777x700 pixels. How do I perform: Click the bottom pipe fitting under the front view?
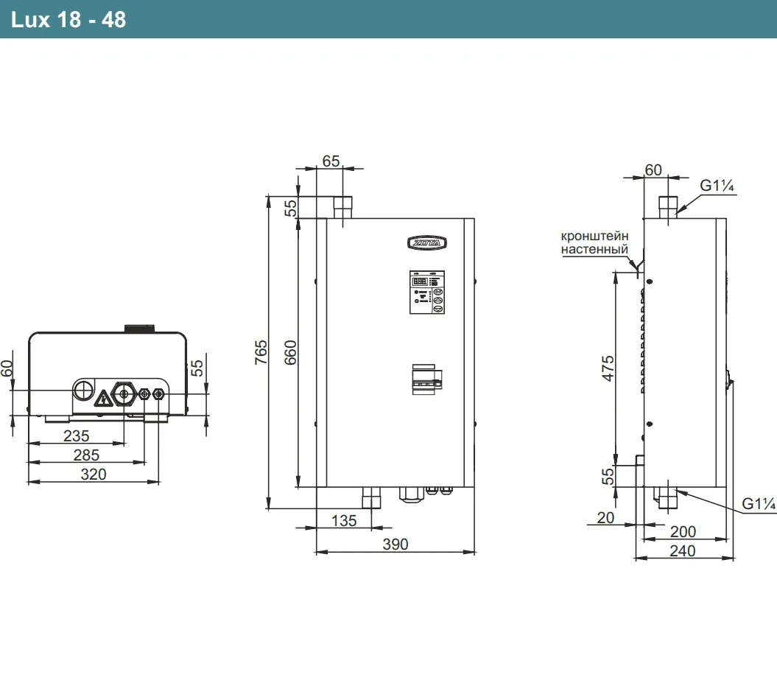click(371, 497)
